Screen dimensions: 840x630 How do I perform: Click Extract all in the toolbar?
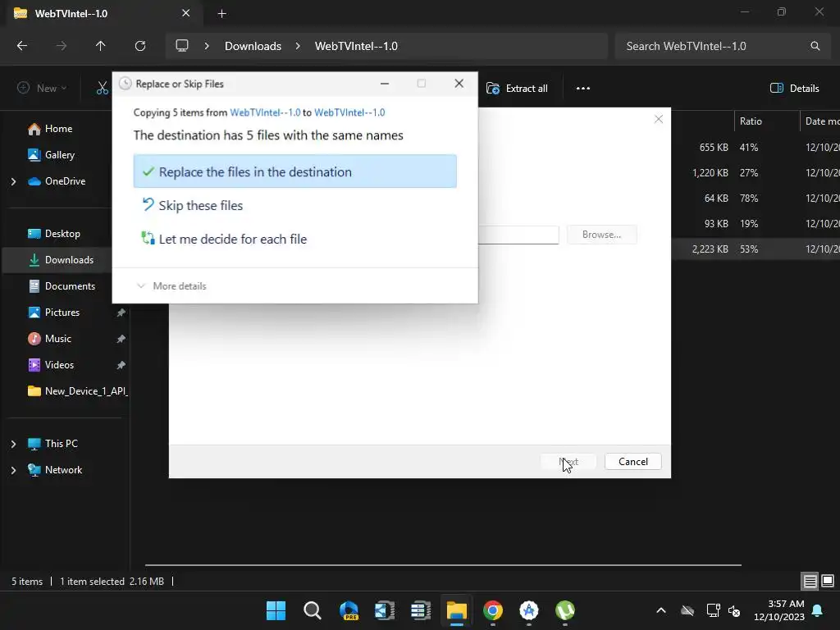(517, 89)
